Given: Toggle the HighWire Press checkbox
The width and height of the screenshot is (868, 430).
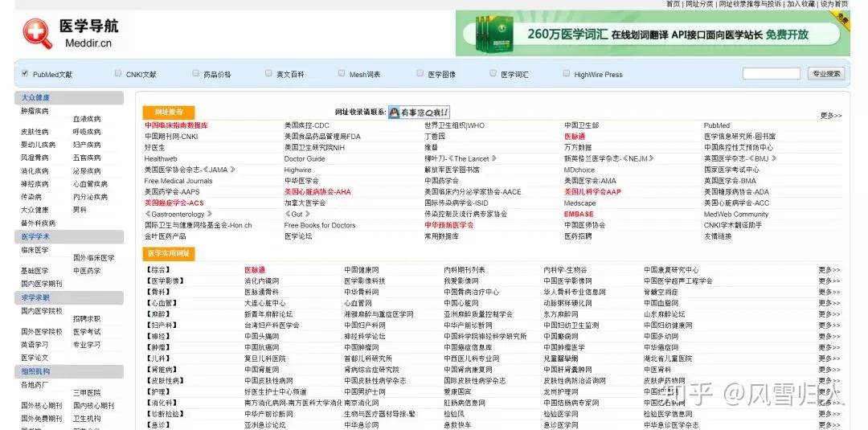Looking at the screenshot, I should (567, 73).
